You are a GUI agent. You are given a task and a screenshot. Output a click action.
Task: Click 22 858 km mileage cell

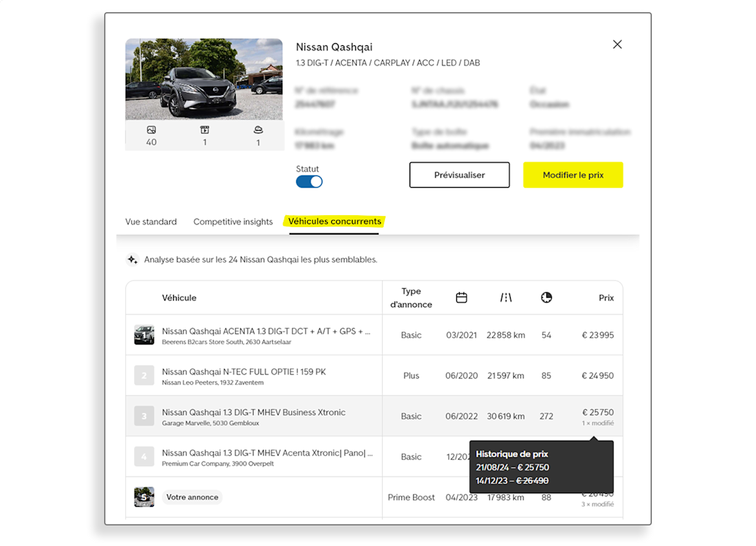point(506,335)
